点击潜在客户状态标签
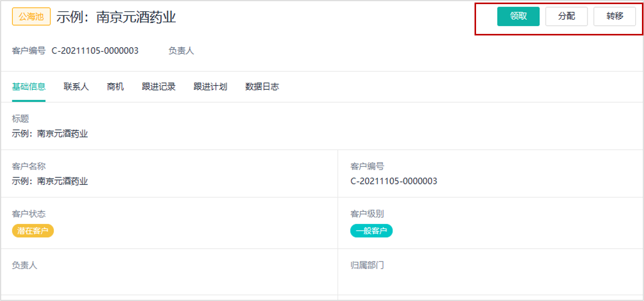The height and width of the screenshot is (301, 644). (33, 231)
